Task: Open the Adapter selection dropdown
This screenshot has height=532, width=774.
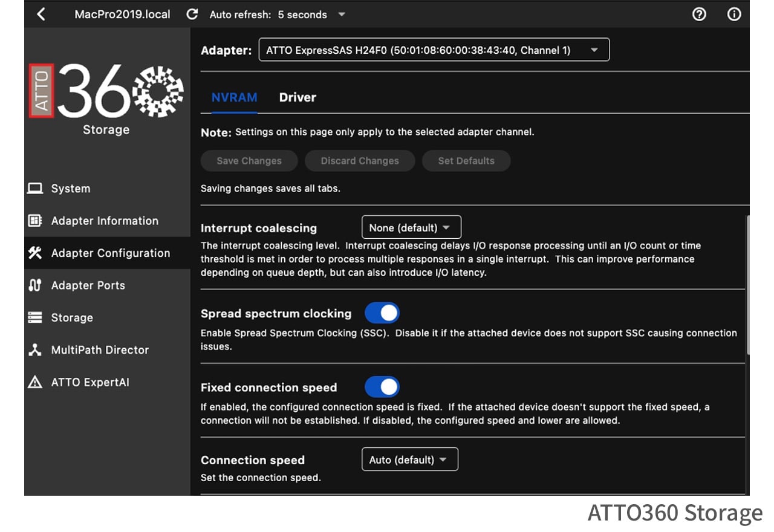Action: [x=434, y=50]
